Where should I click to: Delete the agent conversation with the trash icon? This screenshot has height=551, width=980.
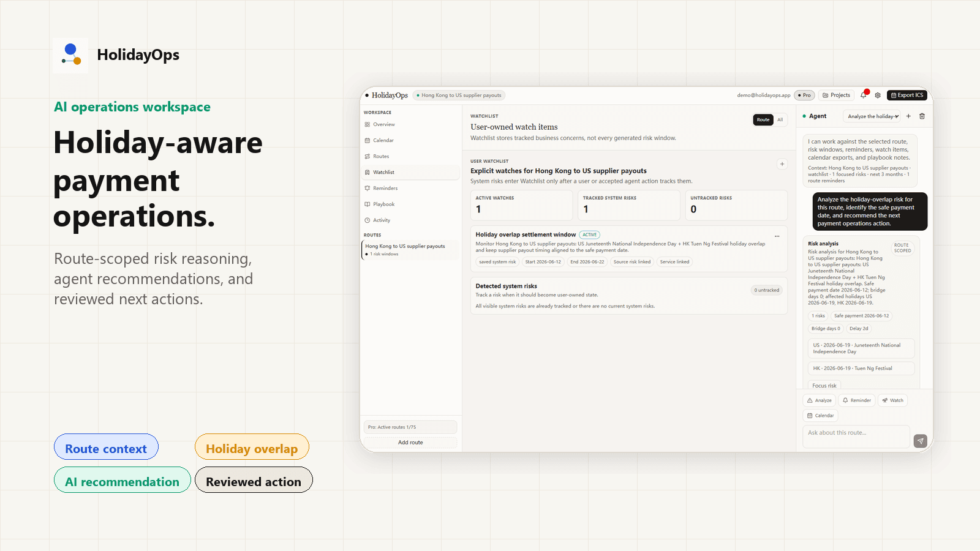click(x=922, y=116)
